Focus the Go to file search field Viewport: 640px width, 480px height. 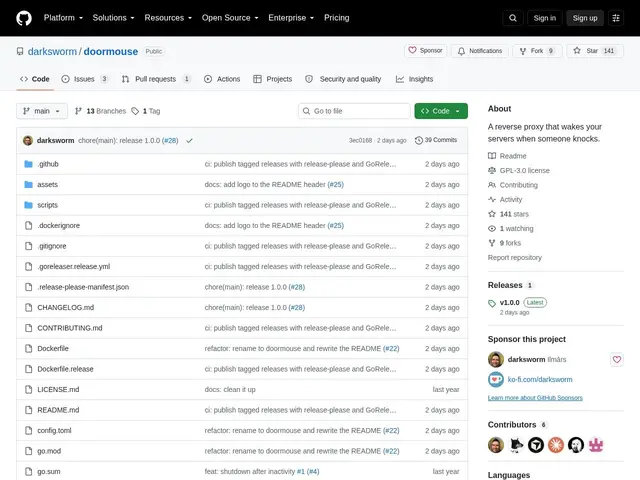(x=354, y=111)
